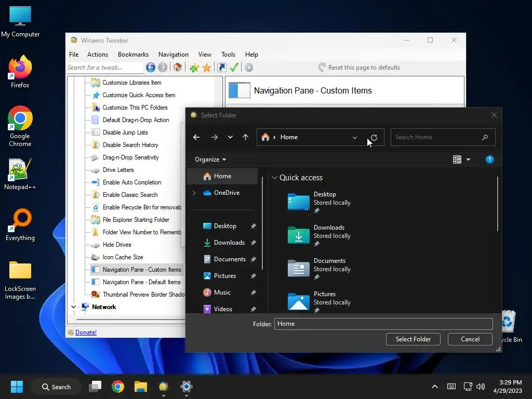Open the Help menu
The width and height of the screenshot is (532, 399).
point(252,54)
